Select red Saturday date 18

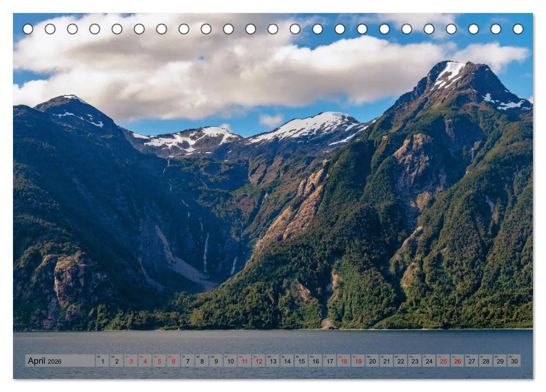click(x=344, y=360)
